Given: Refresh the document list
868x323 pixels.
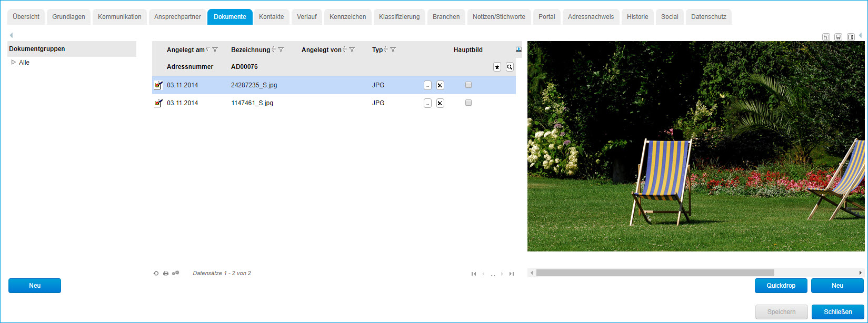Looking at the screenshot, I should tap(156, 274).
